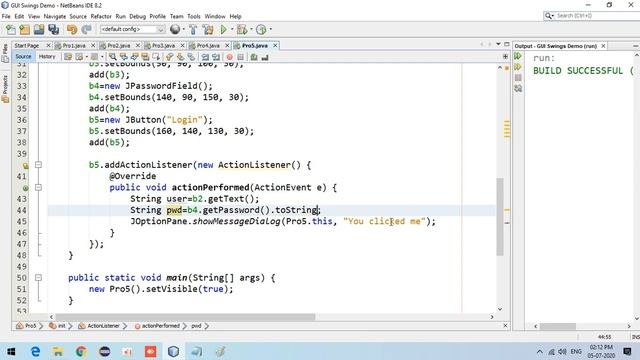The image size is (640, 360).
Task: Click the Windows Start button
Action: pyautogui.click(x=11, y=351)
